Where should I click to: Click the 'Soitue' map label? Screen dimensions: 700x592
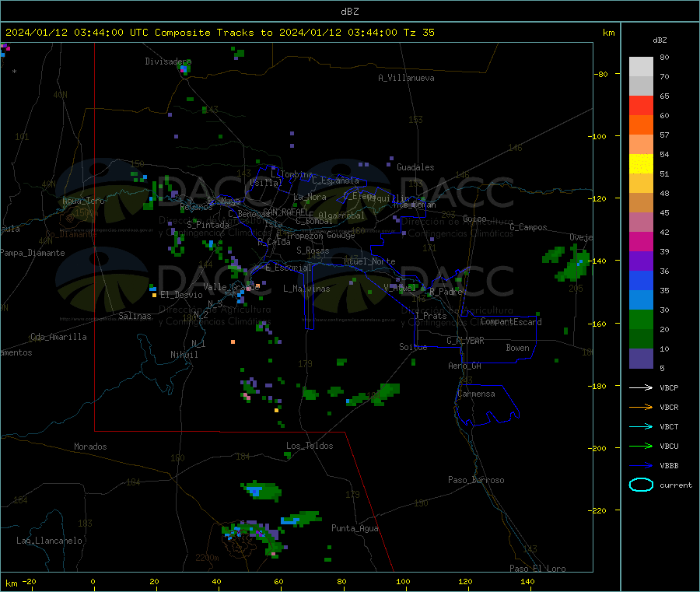(413, 347)
